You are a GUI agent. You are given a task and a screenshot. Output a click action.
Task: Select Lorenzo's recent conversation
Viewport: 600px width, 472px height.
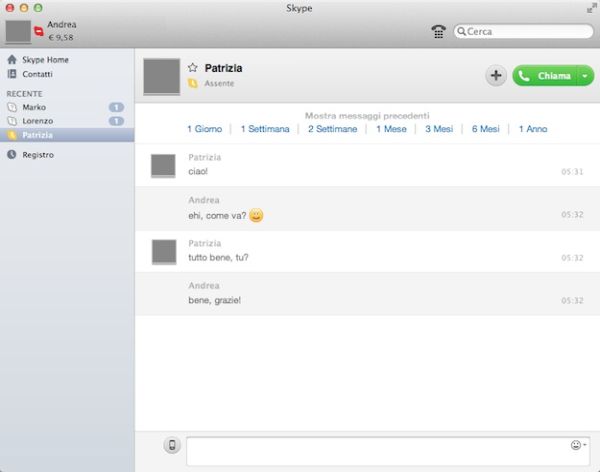point(37,121)
